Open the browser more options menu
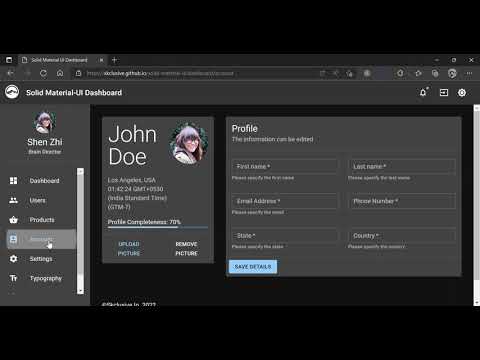 469,73
